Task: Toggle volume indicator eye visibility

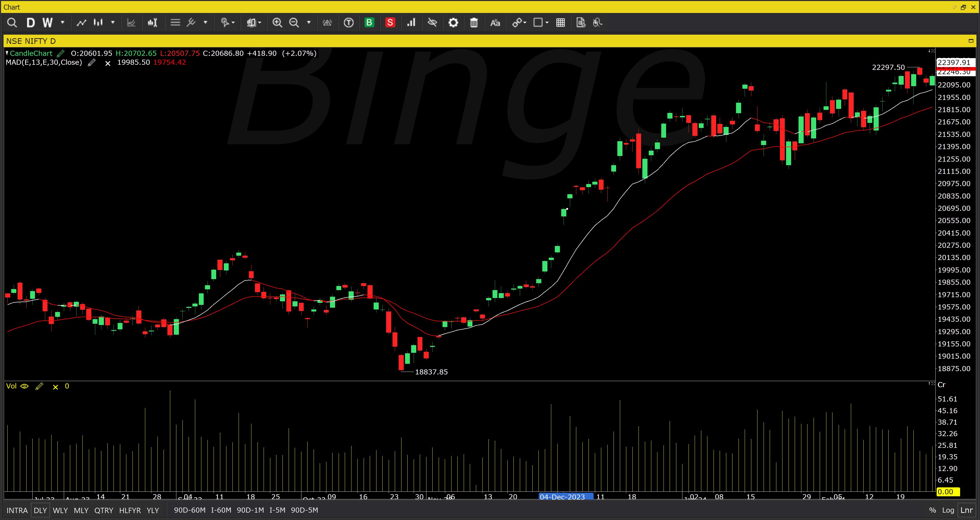Action: (24, 386)
